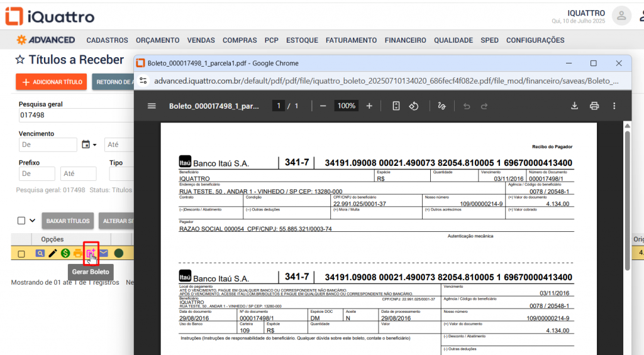Click the pencil edit icon in title row

pyautogui.click(x=53, y=253)
